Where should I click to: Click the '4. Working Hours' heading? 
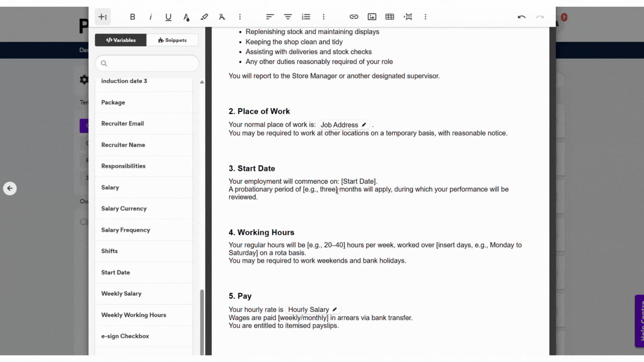point(262,232)
